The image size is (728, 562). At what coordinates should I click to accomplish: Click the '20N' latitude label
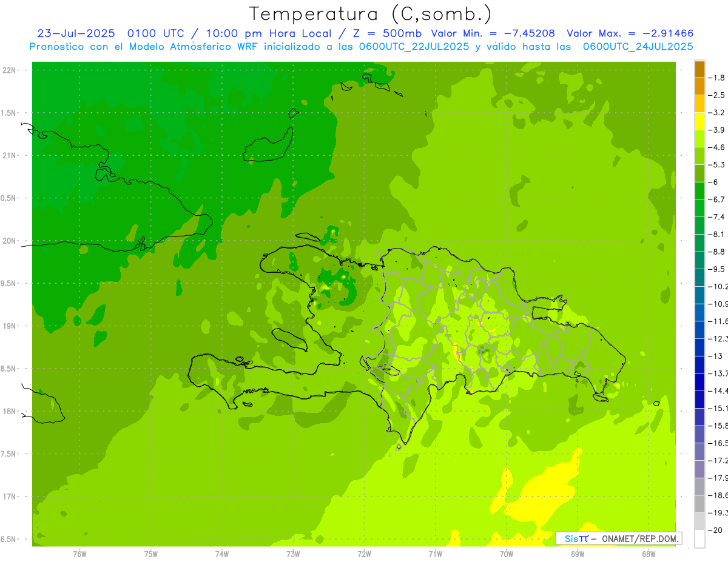click(x=9, y=241)
